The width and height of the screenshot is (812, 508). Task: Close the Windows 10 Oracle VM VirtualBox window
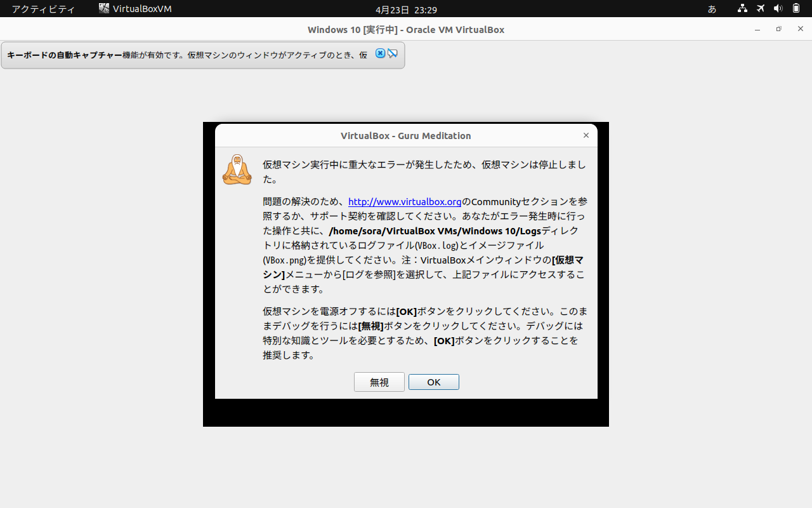pos(801,29)
